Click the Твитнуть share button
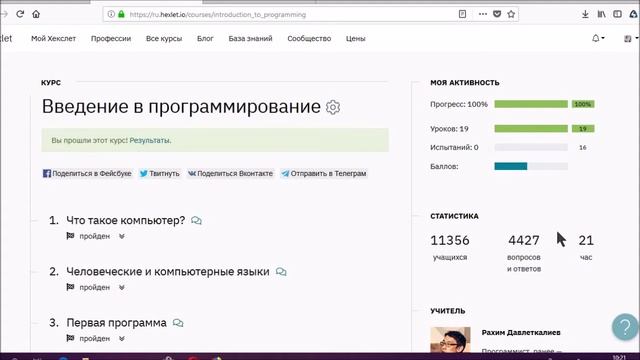640x360 pixels. click(160, 173)
